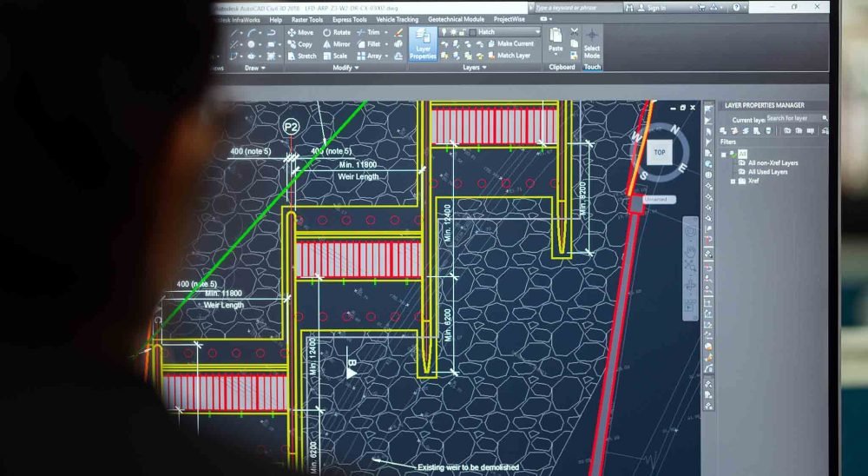Open the Geotechnical Module tab
This screenshot has width=868, height=476.
coord(456,19)
